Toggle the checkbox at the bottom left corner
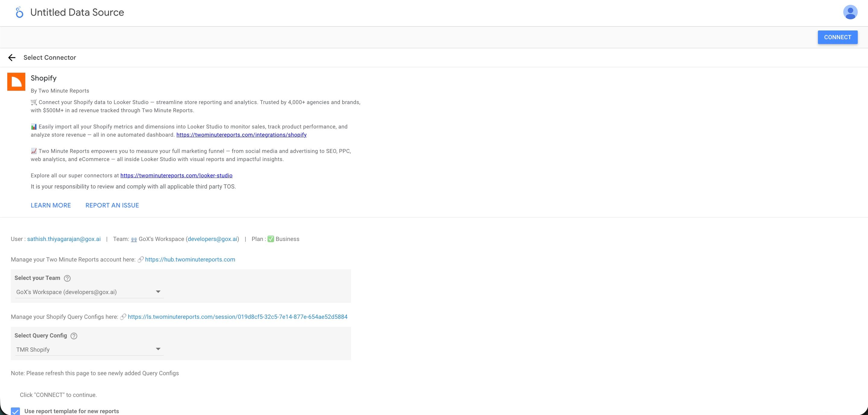Image resolution: width=868 pixels, height=415 pixels. (x=16, y=411)
